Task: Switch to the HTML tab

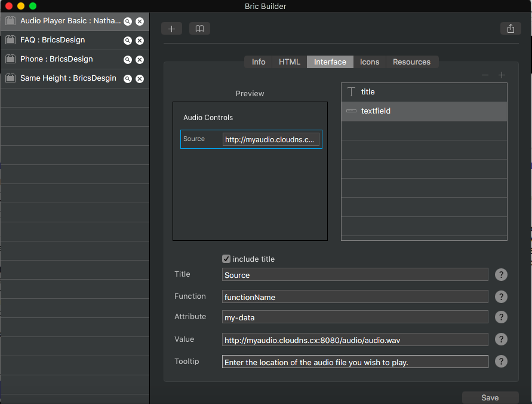Action: click(290, 62)
